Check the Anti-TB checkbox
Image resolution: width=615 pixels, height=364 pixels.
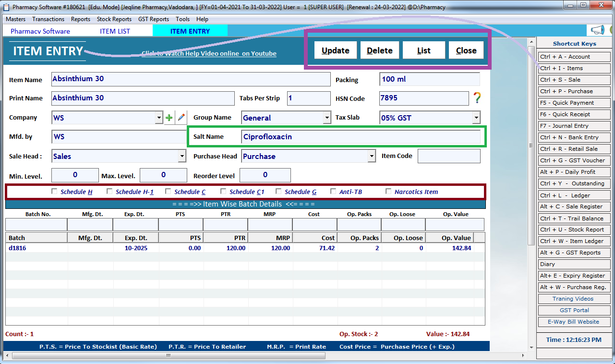tap(334, 191)
